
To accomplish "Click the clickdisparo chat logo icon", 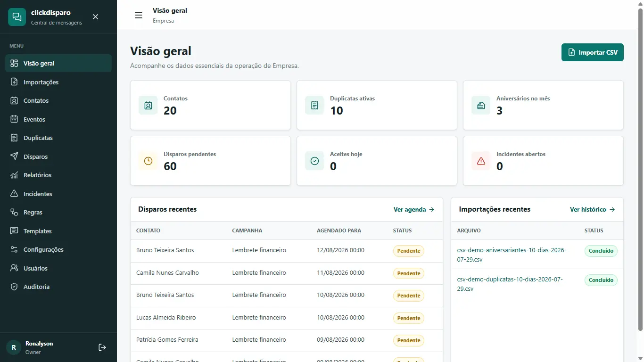I will (x=17, y=17).
